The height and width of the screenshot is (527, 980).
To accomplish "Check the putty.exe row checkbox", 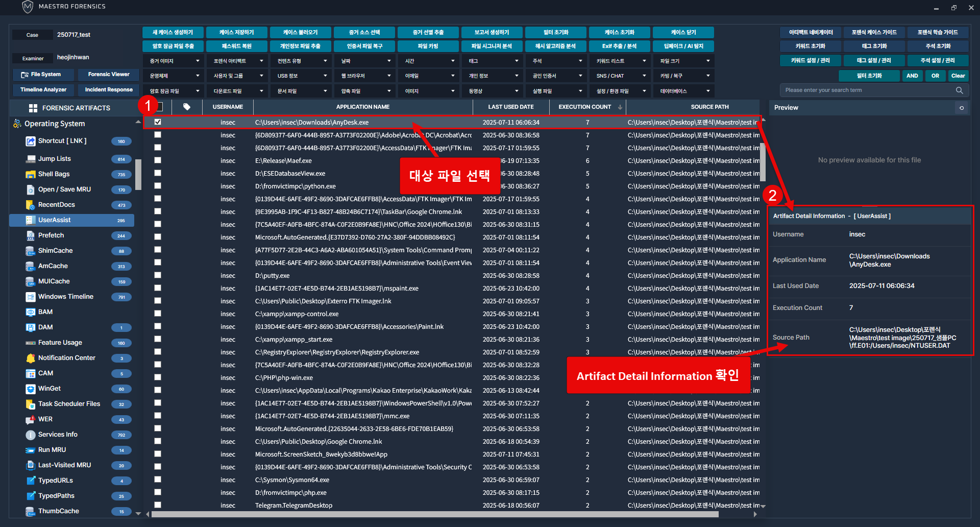I will (158, 275).
